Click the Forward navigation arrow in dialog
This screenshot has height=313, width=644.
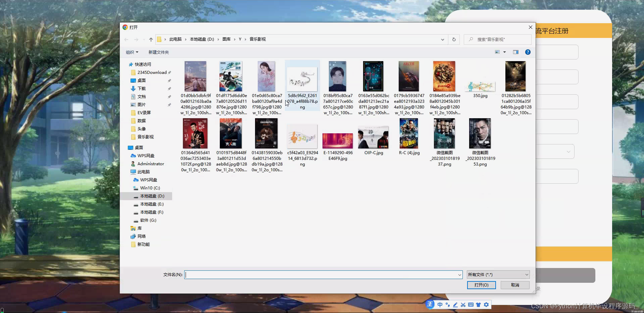pyautogui.click(x=136, y=40)
